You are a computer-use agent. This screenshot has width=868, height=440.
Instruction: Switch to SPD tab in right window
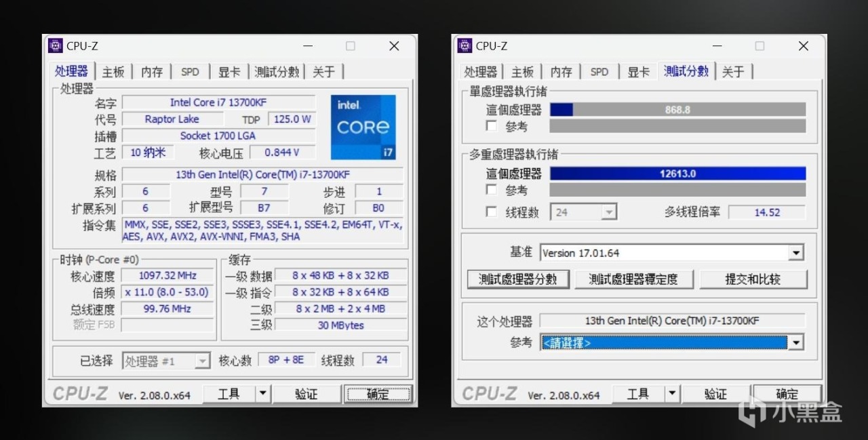600,72
